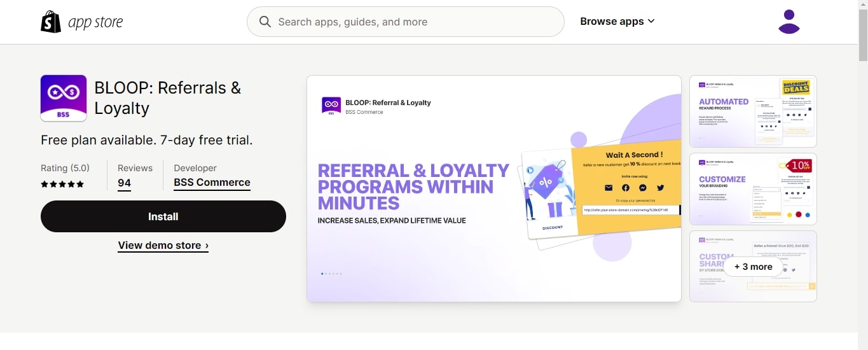The width and height of the screenshot is (868, 350).
Task: Click the BSS logo inside main slide
Action: pos(331,106)
